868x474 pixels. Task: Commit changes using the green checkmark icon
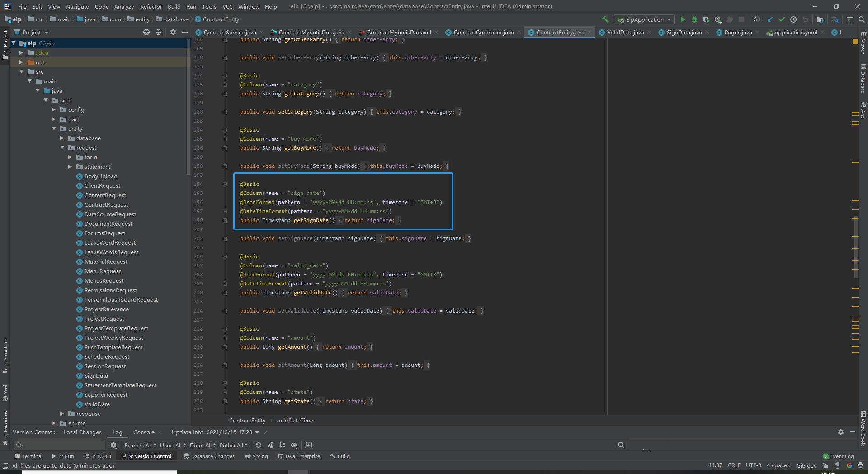click(782, 19)
